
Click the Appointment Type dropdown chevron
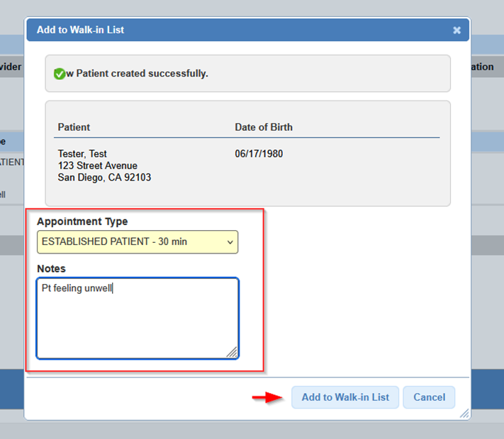(x=230, y=242)
